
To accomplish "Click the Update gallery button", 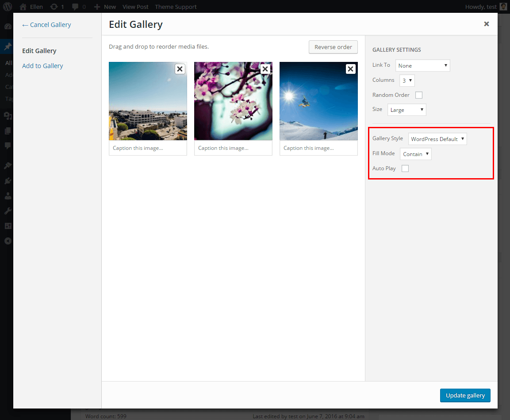I will 465,395.
